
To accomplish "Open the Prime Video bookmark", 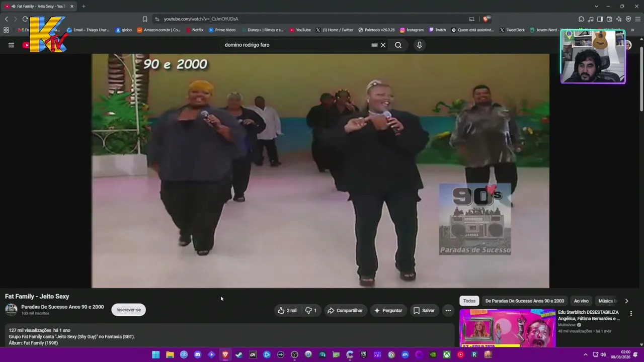I will pos(222,30).
